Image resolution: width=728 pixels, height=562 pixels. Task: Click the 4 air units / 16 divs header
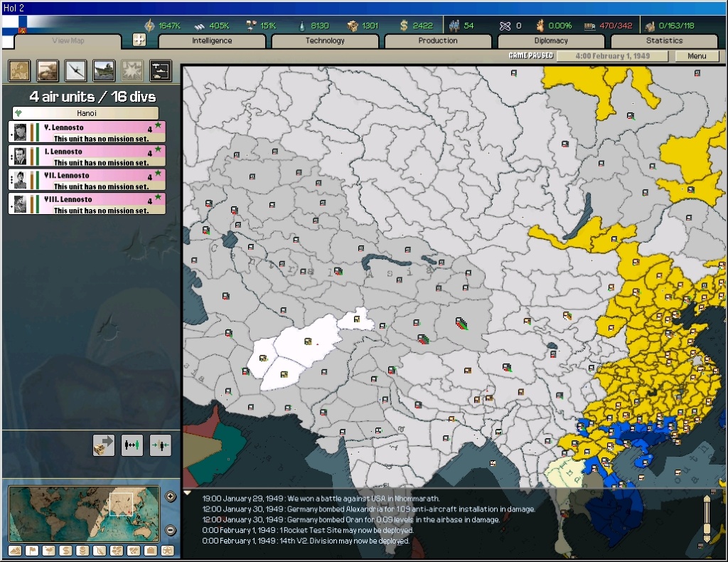coord(93,97)
